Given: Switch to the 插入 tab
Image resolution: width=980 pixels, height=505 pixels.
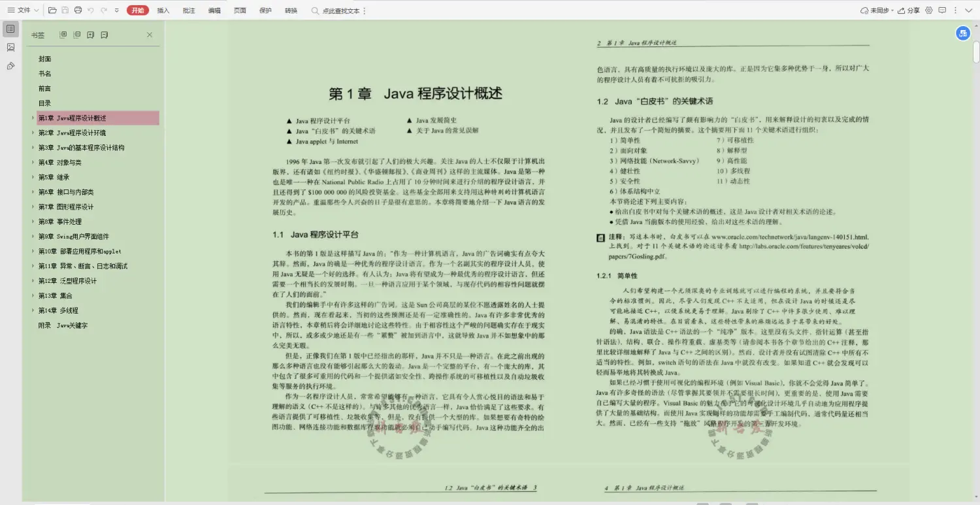Looking at the screenshot, I should pyautogui.click(x=163, y=10).
